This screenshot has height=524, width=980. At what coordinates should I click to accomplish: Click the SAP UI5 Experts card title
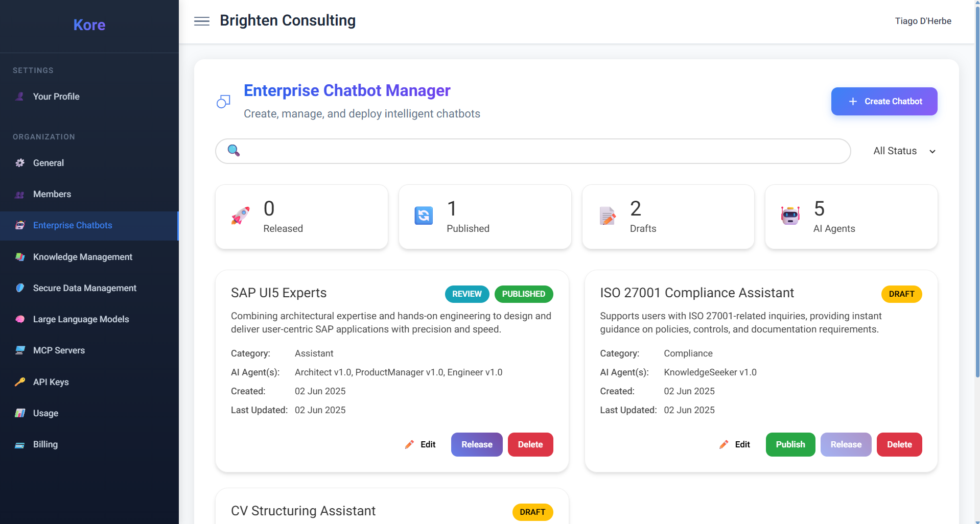tap(278, 293)
